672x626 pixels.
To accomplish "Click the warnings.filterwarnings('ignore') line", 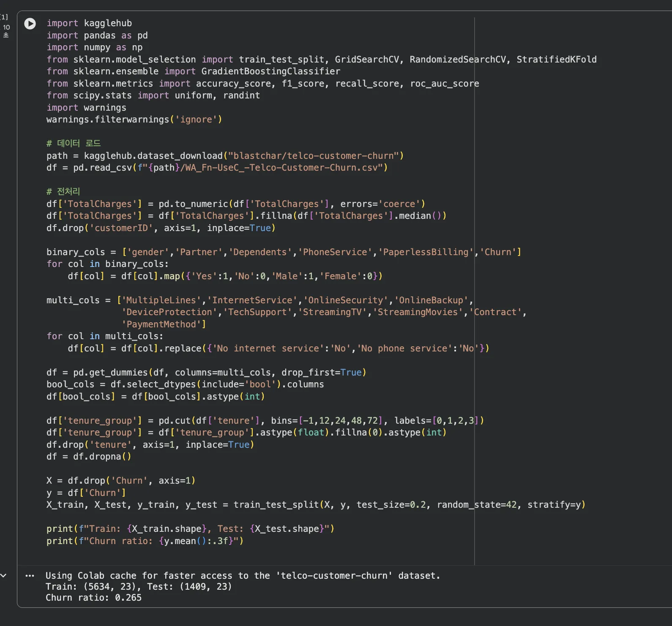I will 134,120.
